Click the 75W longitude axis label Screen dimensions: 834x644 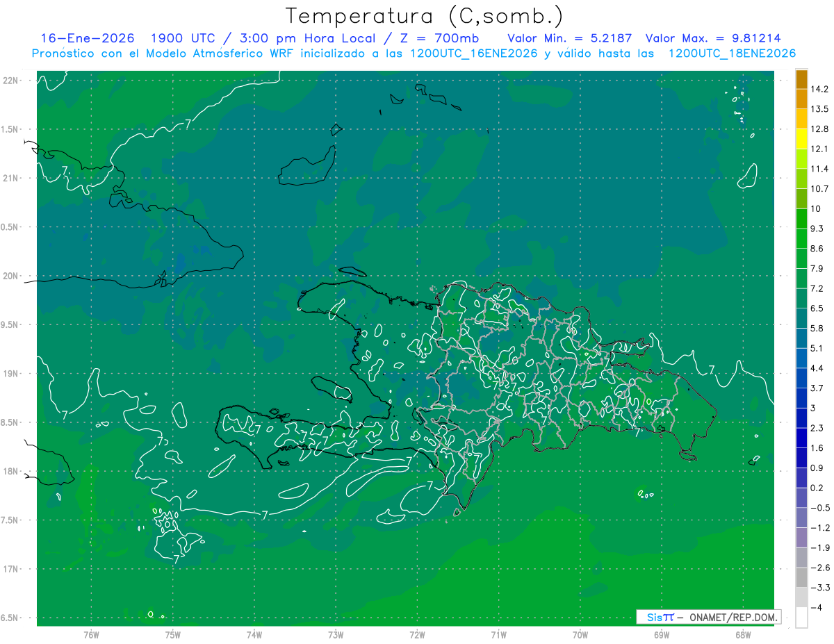[x=173, y=635]
